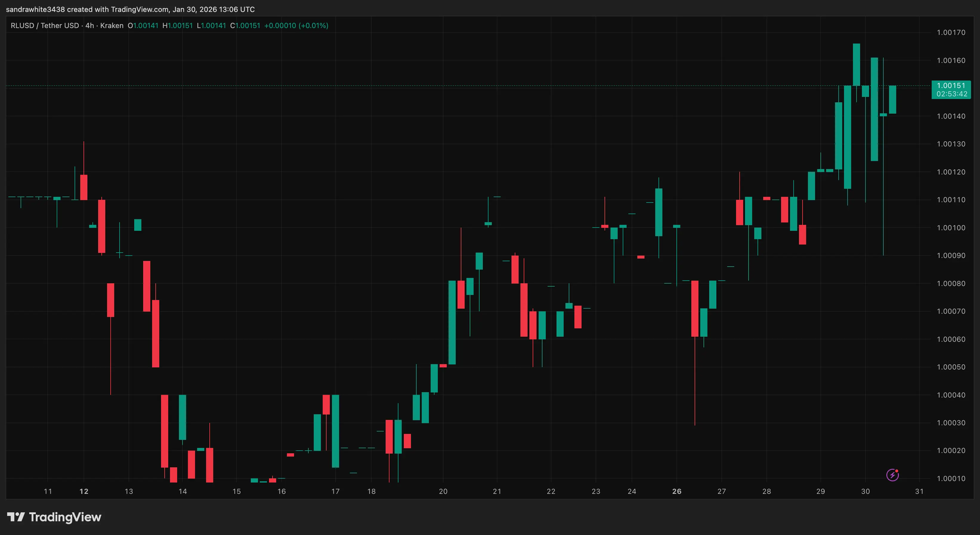Click the TradingView logo at bottom left
The height and width of the screenshot is (535, 980).
[x=54, y=517]
